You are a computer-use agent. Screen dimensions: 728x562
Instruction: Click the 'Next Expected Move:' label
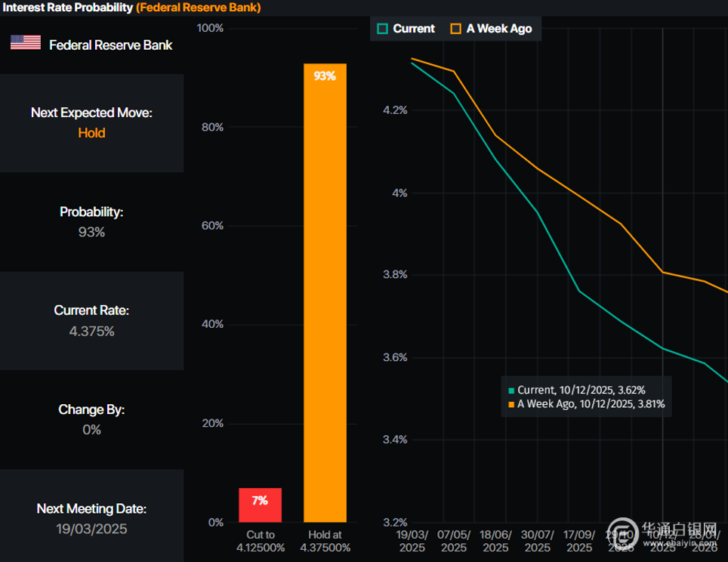[91, 113]
